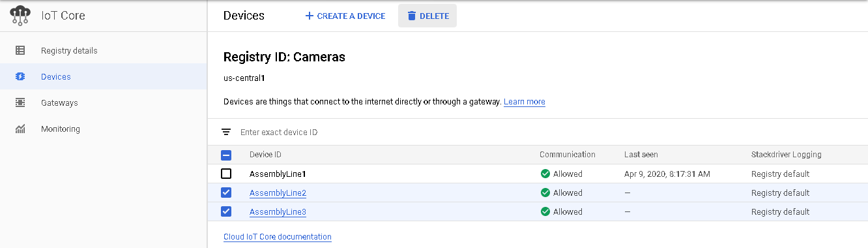This screenshot has height=248, width=868.
Task: Click the IoT Core title text
Action: pyautogui.click(x=63, y=16)
